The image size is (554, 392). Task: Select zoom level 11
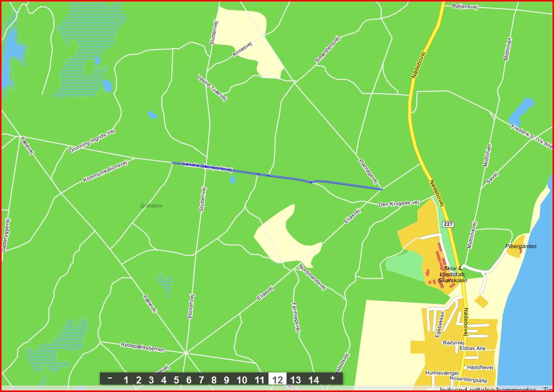point(259,380)
